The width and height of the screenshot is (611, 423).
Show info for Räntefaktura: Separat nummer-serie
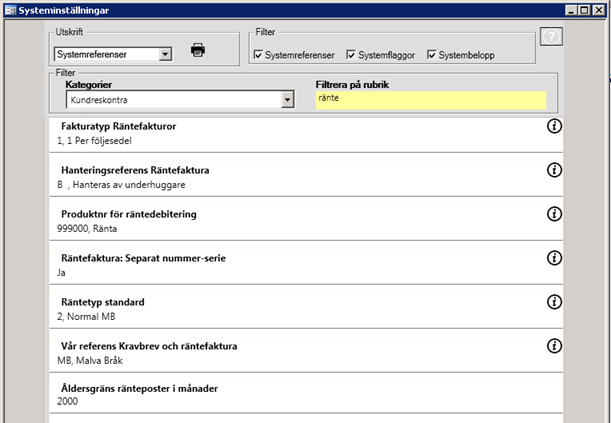tap(556, 258)
